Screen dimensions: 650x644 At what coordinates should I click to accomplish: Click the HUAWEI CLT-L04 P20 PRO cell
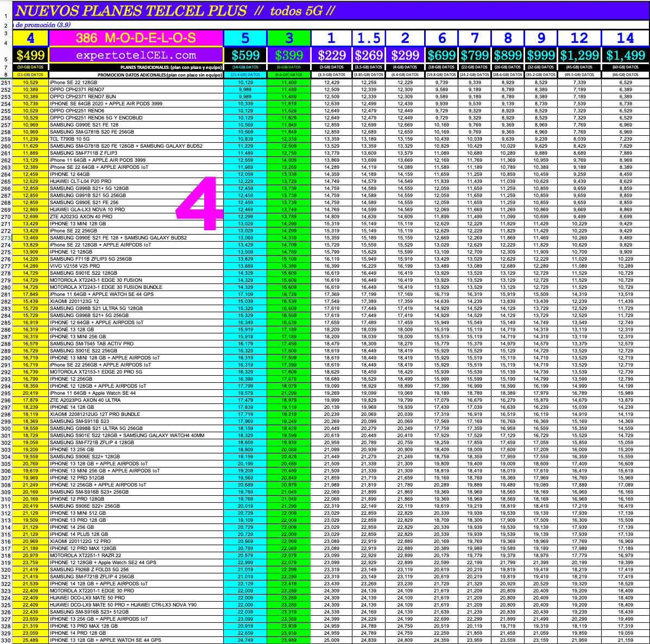click(136, 181)
